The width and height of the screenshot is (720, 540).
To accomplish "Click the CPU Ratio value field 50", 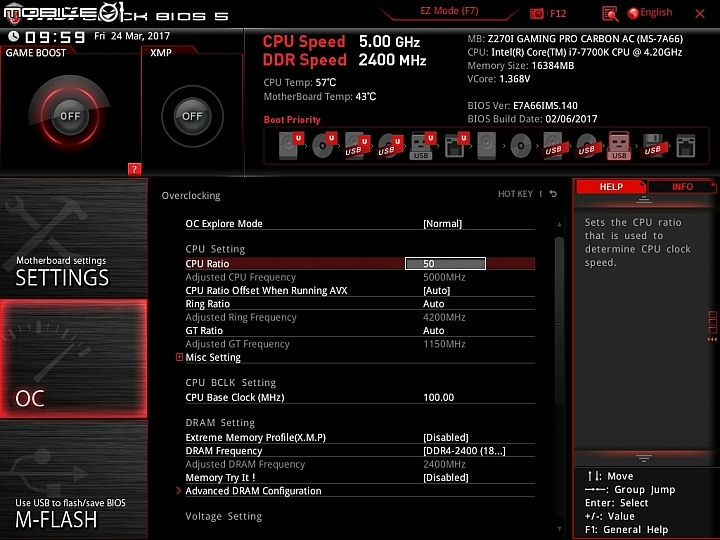I will pyautogui.click(x=445, y=264).
